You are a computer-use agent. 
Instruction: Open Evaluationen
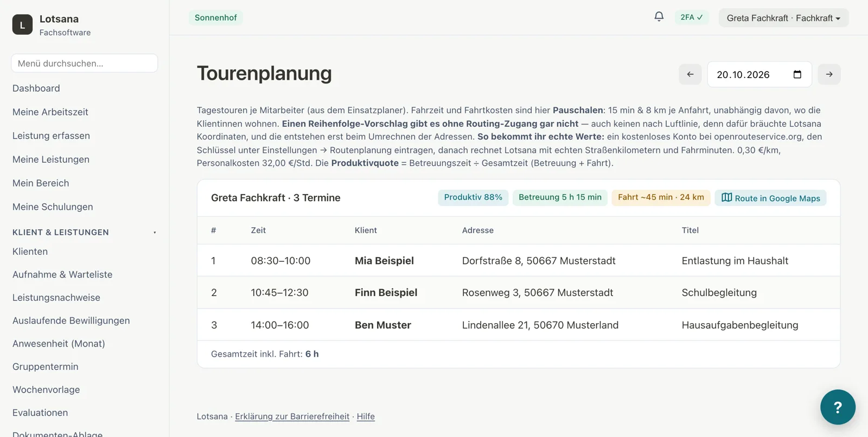40,413
